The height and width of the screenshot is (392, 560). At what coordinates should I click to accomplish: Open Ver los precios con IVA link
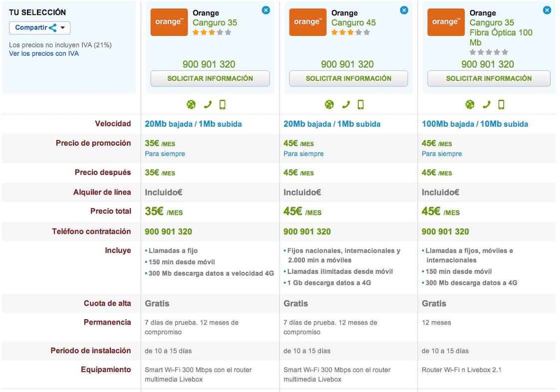tap(43, 53)
